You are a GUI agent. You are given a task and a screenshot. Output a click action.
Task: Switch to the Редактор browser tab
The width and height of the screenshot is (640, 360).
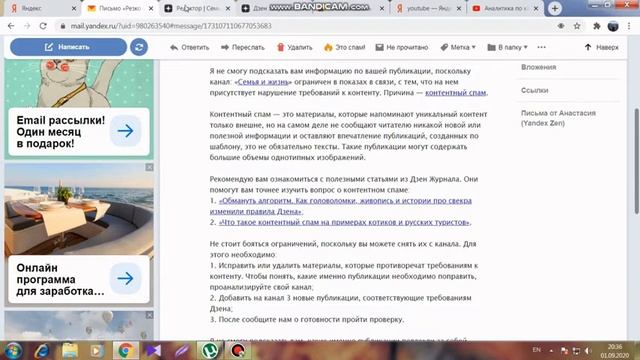coord(197,8)
